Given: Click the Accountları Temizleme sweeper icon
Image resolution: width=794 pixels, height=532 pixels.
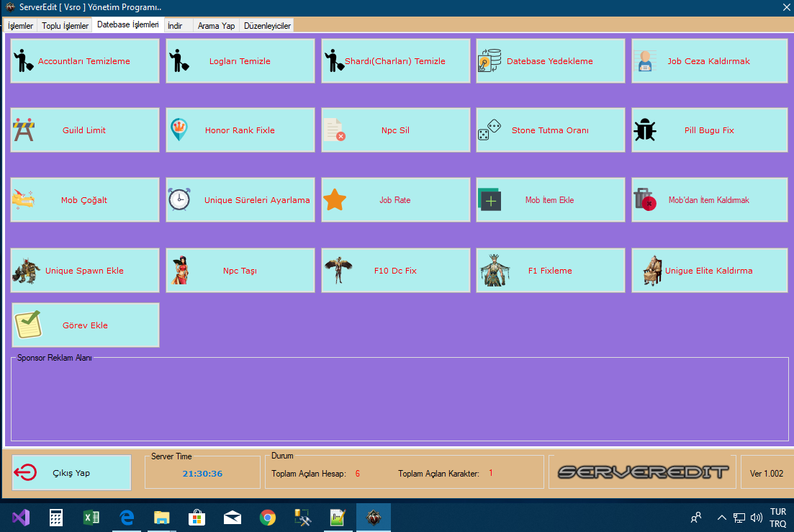Looking at the screenshot, I should [x=23, y=60].
